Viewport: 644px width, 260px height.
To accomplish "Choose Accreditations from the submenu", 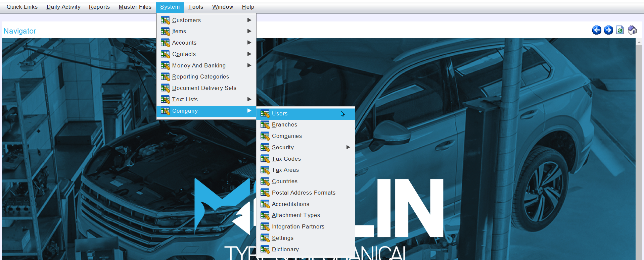I will tap(306, 204).
